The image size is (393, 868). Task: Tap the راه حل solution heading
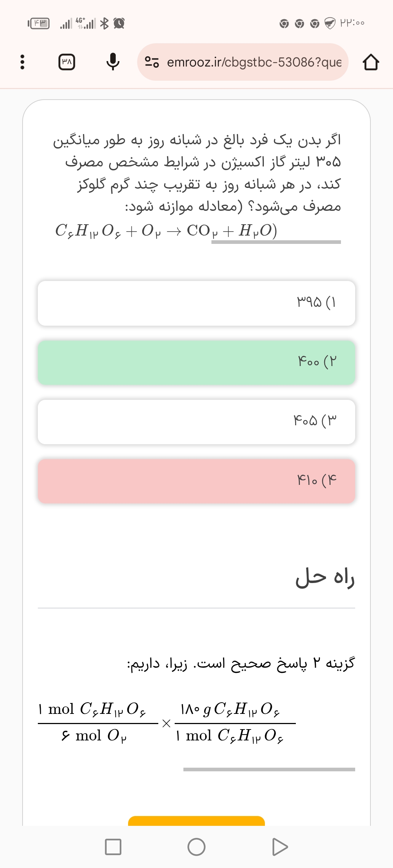[325, 578]
